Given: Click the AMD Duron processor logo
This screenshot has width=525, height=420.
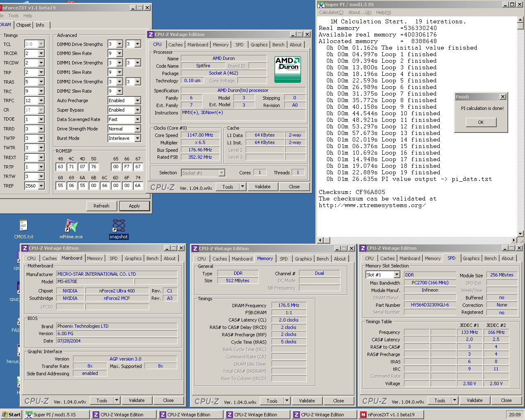Looking at the screenshot, I should 288,69.
